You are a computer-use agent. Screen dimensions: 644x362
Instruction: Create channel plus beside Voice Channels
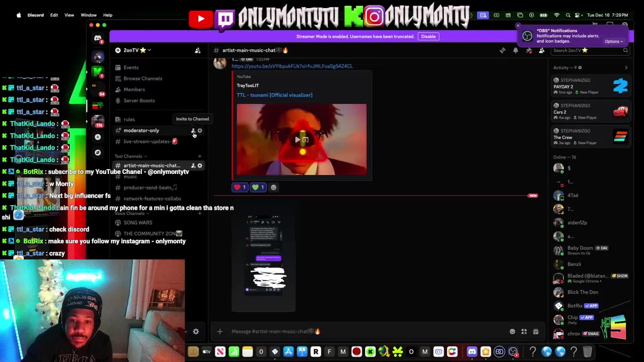coord(200,214)
